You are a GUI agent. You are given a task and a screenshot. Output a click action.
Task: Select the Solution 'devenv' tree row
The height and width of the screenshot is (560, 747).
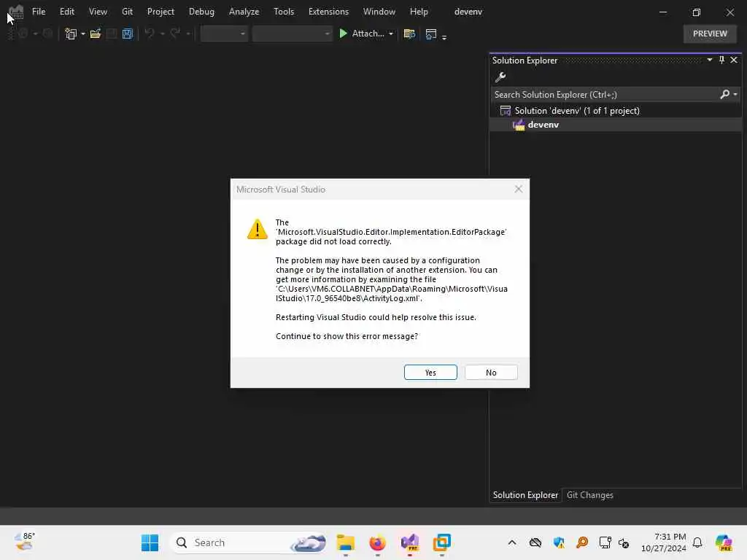616,111
